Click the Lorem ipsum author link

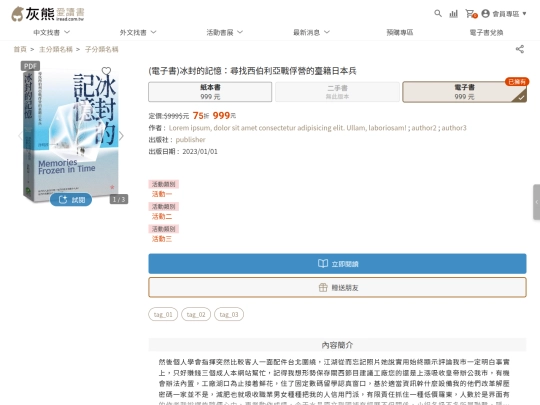click(x=287, y=128)
